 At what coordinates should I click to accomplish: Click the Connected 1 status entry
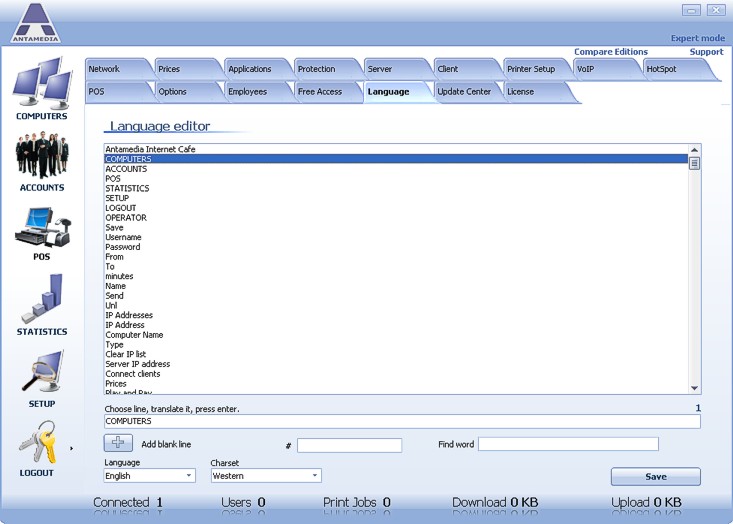coord(128,502)
